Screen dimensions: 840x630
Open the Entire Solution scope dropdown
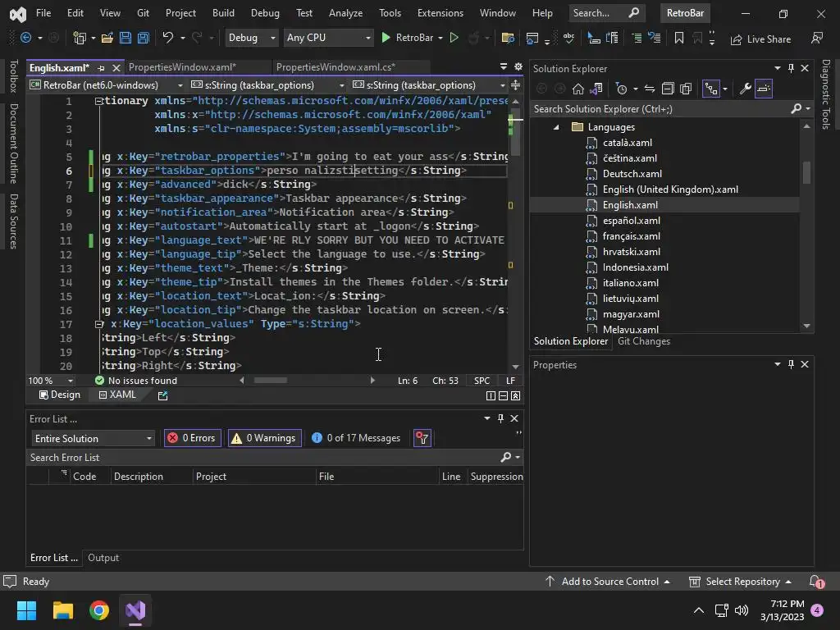[94, 438]
